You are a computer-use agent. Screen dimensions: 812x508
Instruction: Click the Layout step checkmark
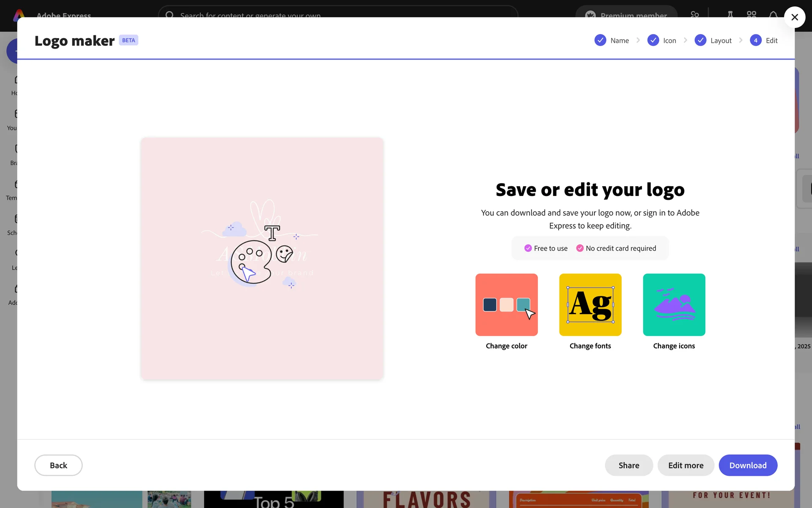(700, 40)
